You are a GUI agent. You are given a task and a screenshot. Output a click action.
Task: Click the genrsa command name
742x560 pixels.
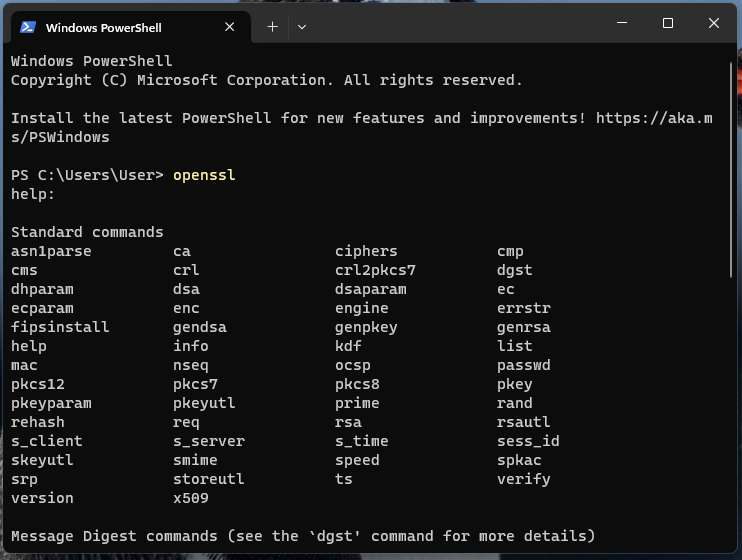524,327
